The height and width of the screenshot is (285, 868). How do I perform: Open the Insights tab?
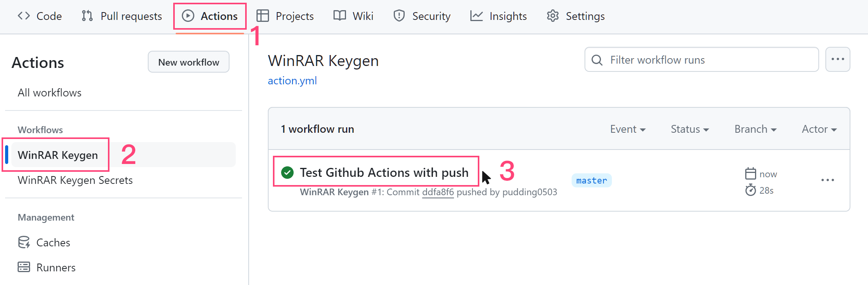click(499, 16)
